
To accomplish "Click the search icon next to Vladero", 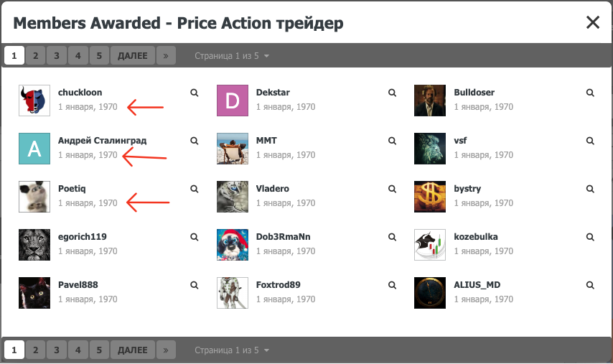I will (x=392, y=189).
